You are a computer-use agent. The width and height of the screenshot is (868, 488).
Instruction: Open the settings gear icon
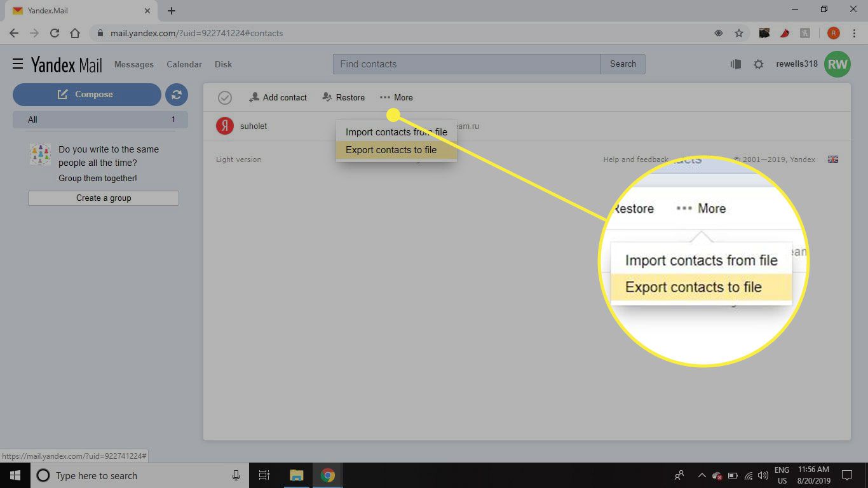(758, 64)
